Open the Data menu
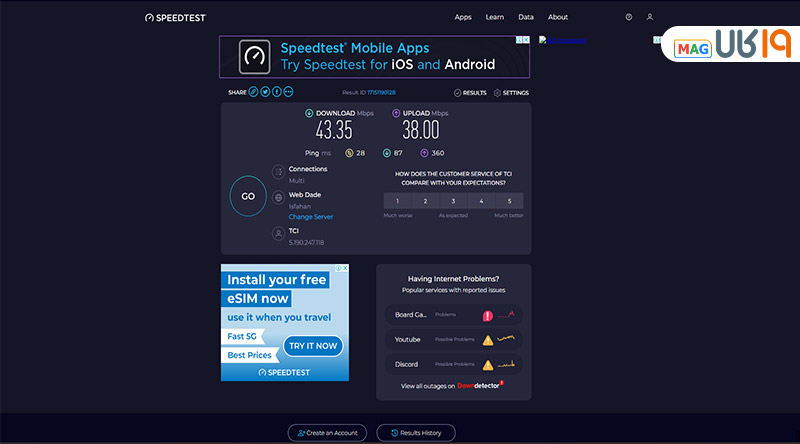 (526, 17)
